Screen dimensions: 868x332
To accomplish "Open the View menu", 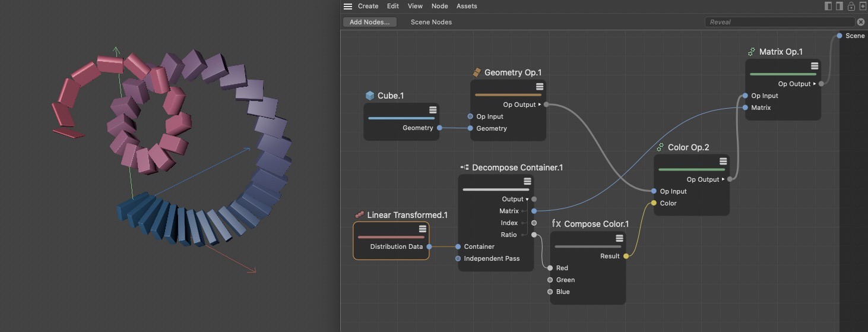I will click(x=415, y=6).
